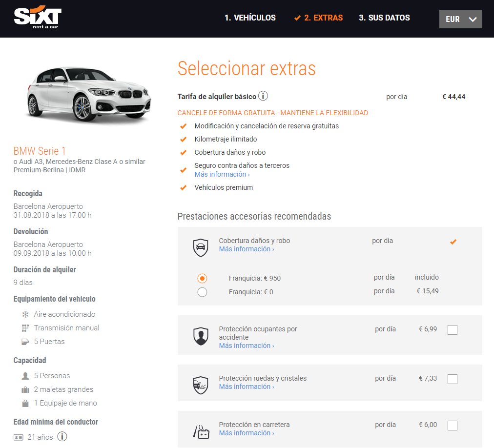Open Más información under Seguro contra daños a terceros
494x448 pixels.
[x=222, y=174]
